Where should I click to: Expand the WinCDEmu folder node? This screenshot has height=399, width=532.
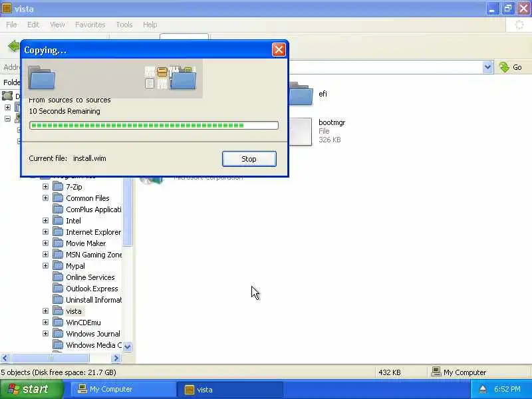coord(45,322)
